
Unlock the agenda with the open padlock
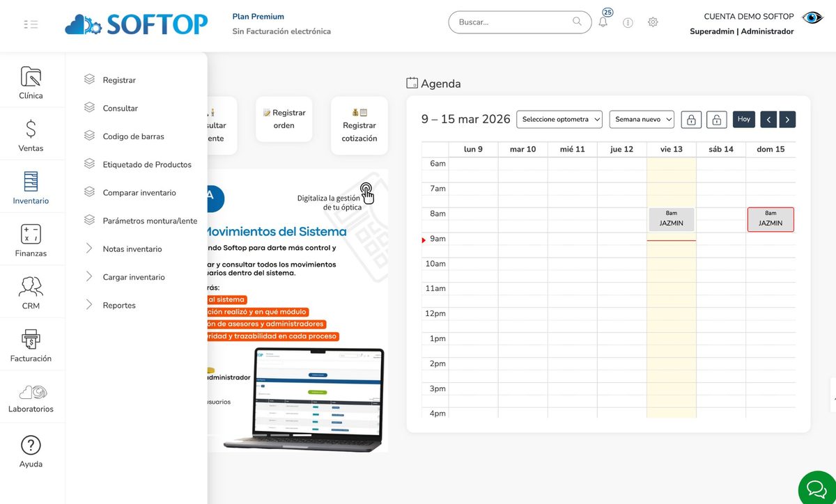point(716,119)
